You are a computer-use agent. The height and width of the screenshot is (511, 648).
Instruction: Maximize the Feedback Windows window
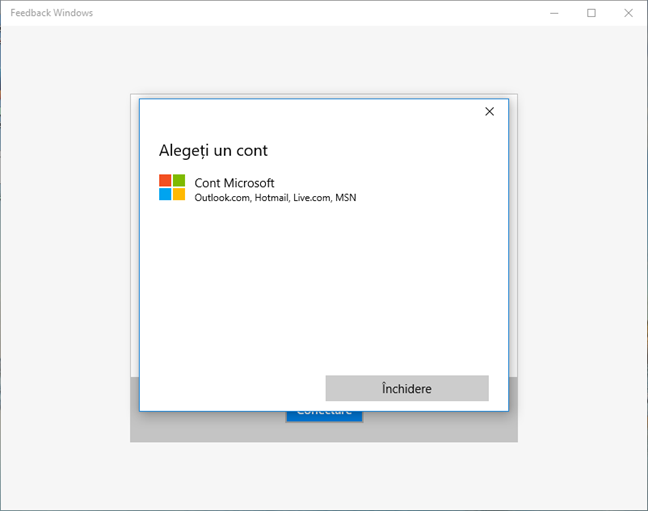(x=591, y=13)
